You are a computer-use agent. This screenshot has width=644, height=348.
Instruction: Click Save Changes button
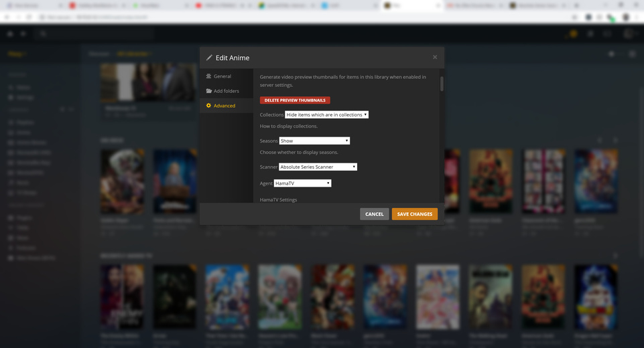pyautogui.click(x=414, y=214)
